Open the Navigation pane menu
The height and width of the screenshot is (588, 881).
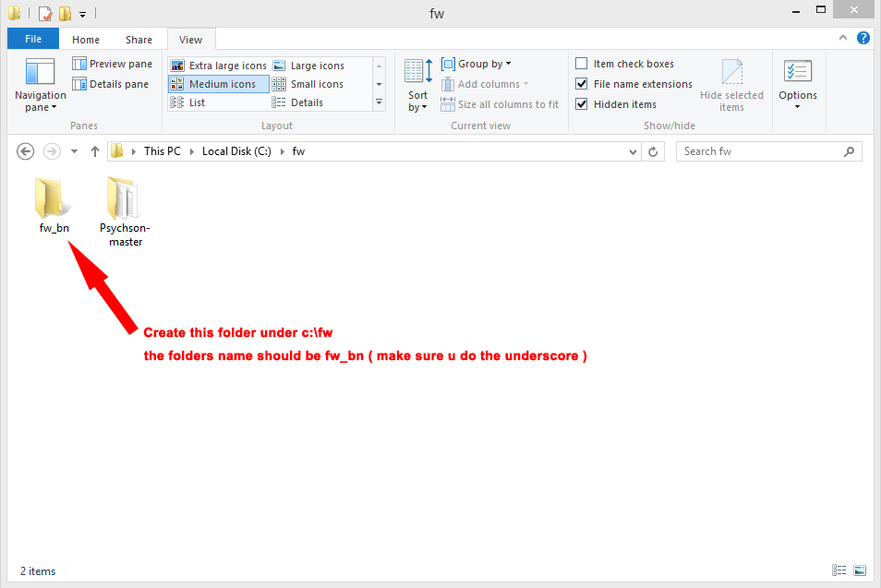tap(40, 83)
